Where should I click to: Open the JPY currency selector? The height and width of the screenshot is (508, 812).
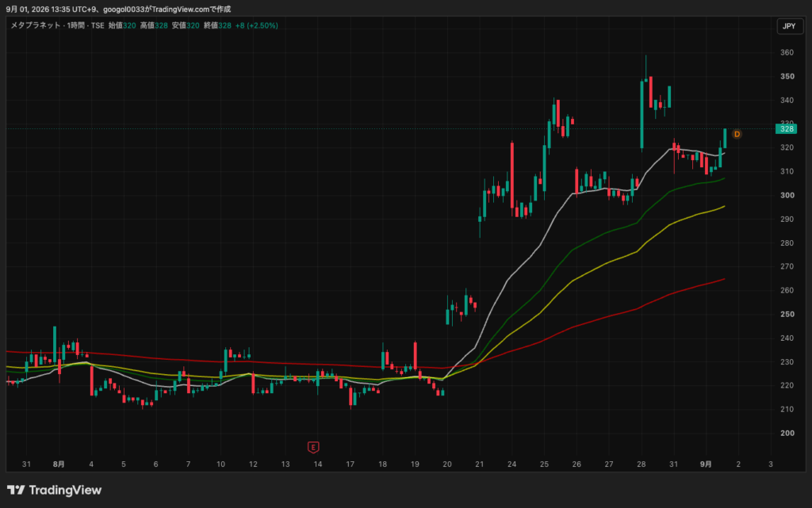pos(789,26)
